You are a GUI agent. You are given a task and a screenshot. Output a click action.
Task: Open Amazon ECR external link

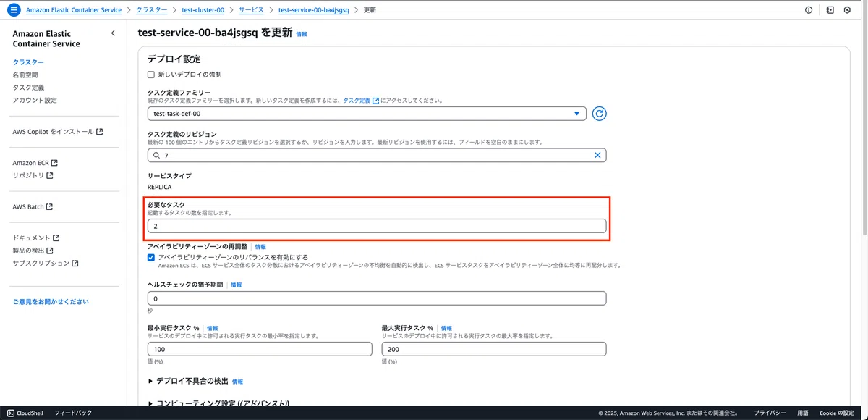pos(35,163)
